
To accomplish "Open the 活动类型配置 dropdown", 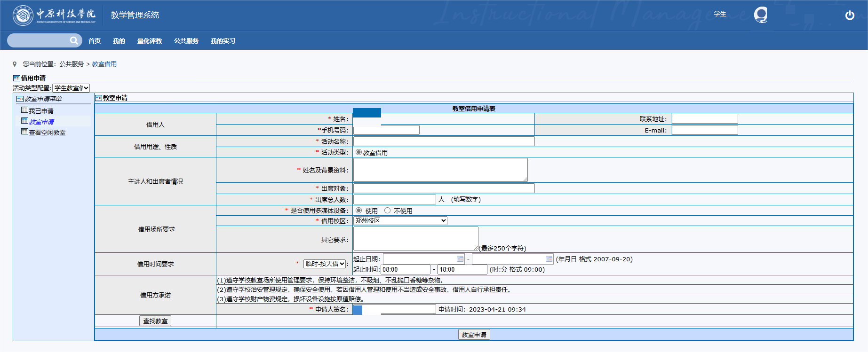I will tap(71, 88).
